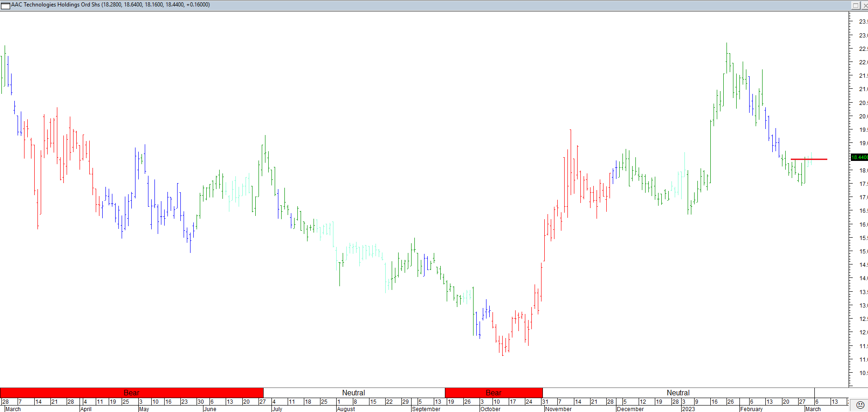Click the April label on the date axis

[x=86, y=409]
